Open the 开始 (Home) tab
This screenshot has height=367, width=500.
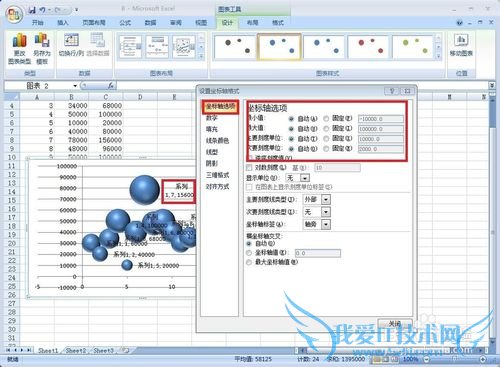(38, 23)
